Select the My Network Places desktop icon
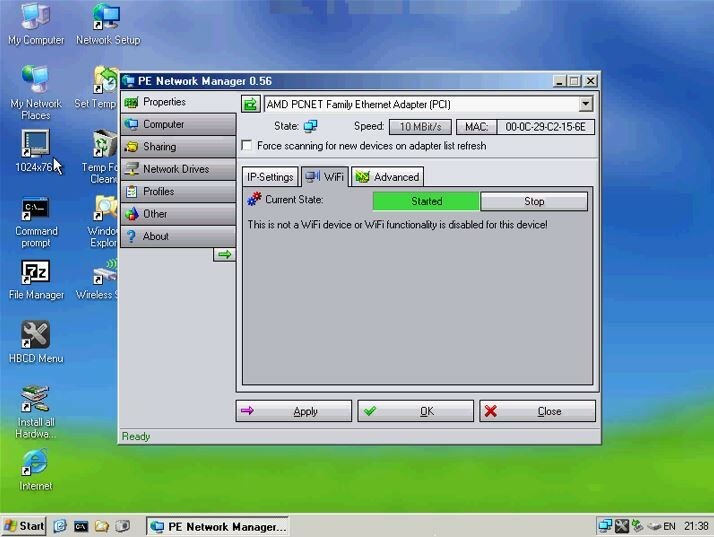This screenshot has width=714, height=537. coord(36,92)
